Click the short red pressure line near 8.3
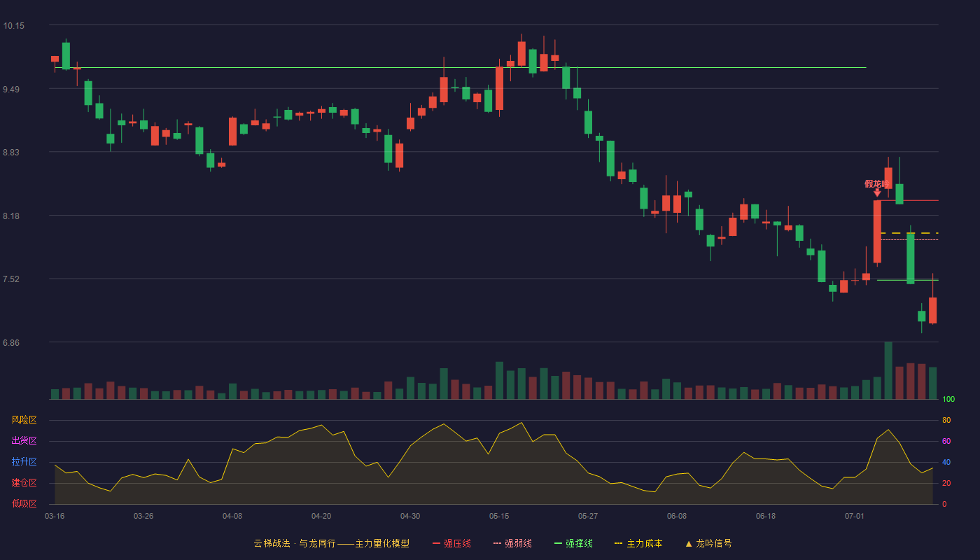This screenshot has height=560, width=980. pyautogui.click(x=909, y=201)
